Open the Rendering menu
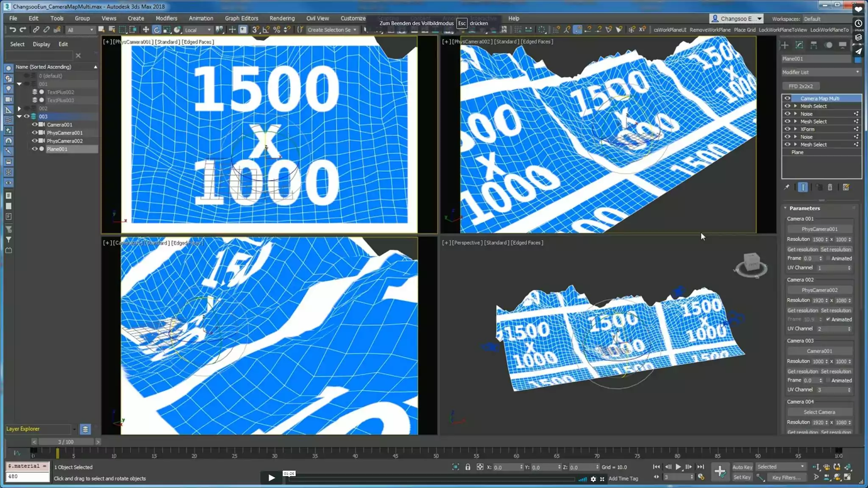 coord(282,18)
